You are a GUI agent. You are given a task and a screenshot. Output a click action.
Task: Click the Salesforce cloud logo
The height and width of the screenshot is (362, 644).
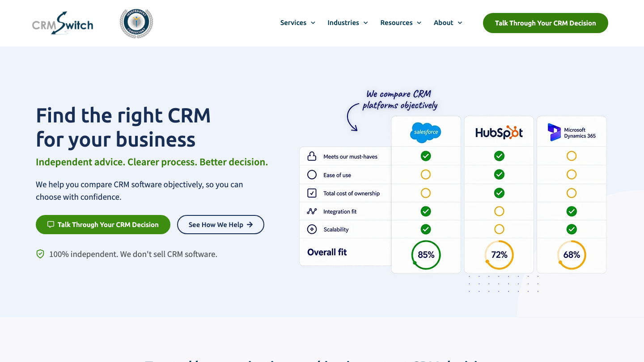(x=426, y=132)
